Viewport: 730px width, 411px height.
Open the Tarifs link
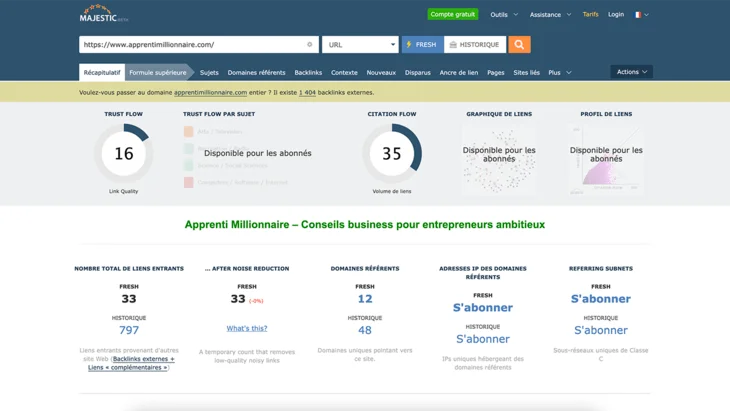(590, 14)
